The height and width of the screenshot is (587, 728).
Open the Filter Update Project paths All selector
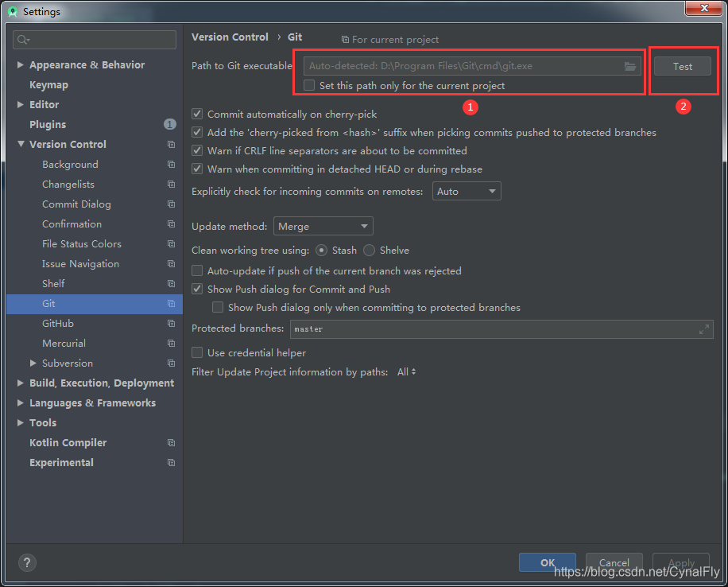coord(407,372)
